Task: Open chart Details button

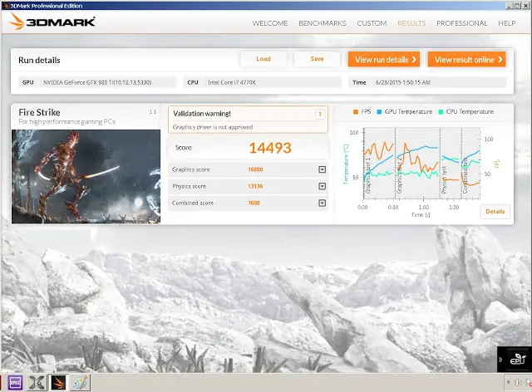Action: (x=495, y=212)
